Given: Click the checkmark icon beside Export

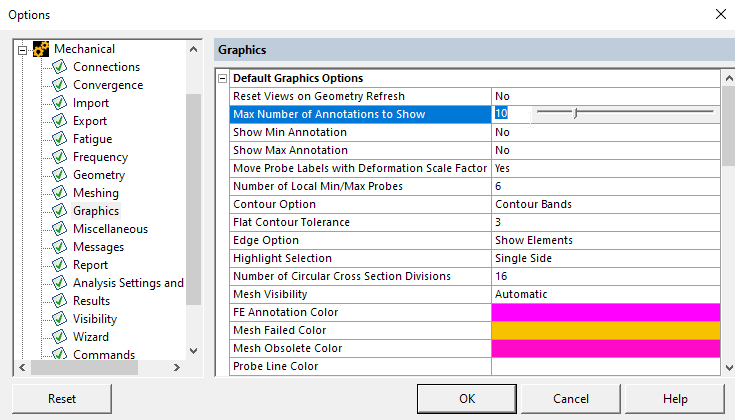Looking at the screenshot, I should coord(59,121).
